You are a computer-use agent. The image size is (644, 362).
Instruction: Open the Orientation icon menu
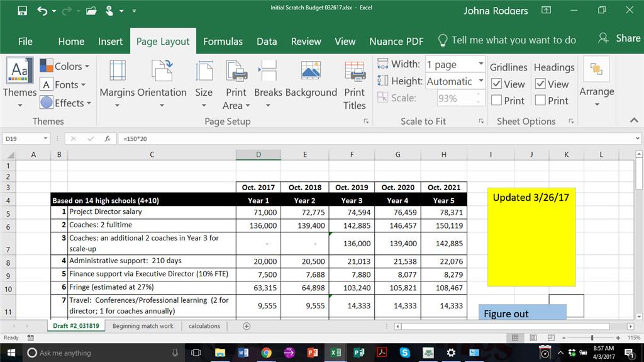(x=162, y=71)
